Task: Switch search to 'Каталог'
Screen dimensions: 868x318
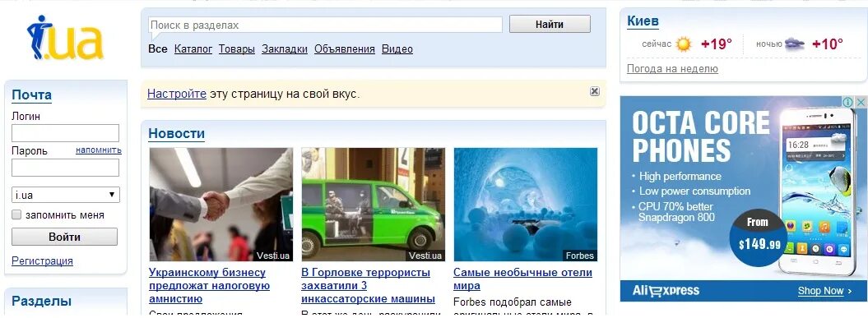Action: click(193, 48)
